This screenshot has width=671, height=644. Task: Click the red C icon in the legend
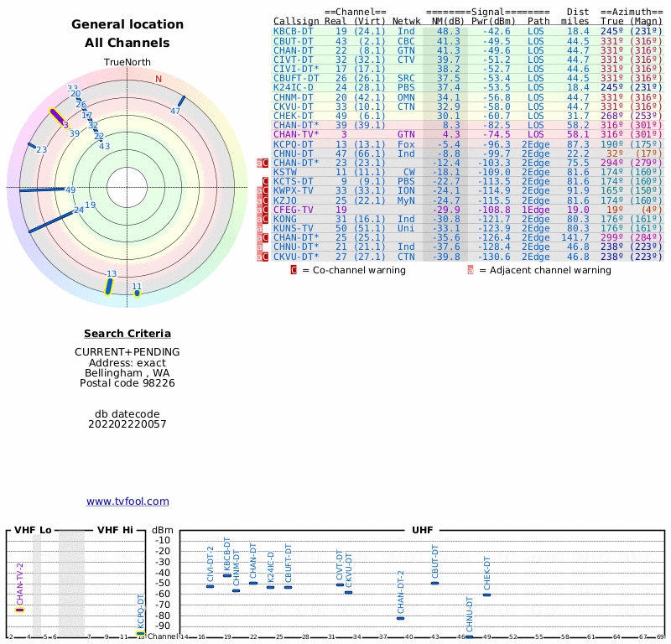[294, 270]
